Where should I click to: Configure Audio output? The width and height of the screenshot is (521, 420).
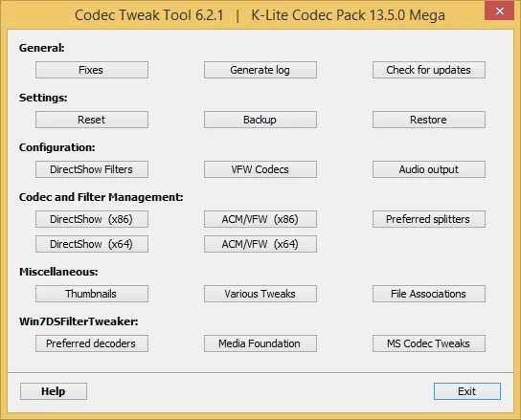point(429,169)
